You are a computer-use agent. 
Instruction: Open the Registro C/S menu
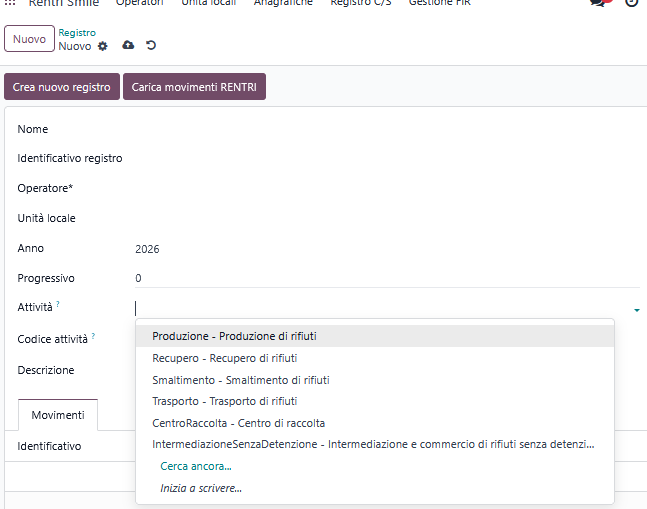click(361, 2)
